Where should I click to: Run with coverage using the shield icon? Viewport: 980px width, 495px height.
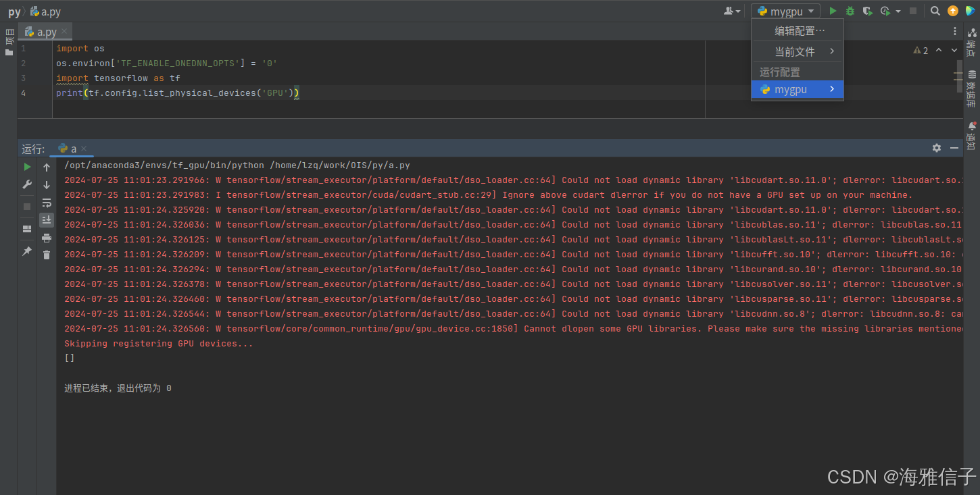(867, 11)
